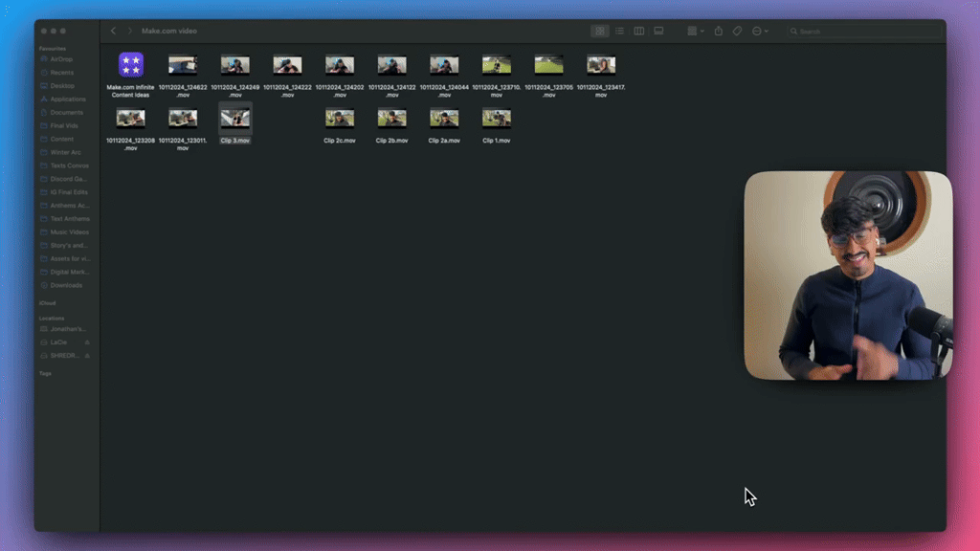Switch Finder to icon grid view
980x551 pixels.
(x=600, y=31)
